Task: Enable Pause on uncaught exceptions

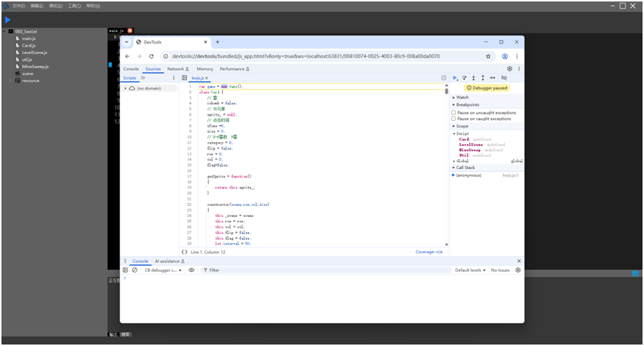Action: [x=454, y=113]
